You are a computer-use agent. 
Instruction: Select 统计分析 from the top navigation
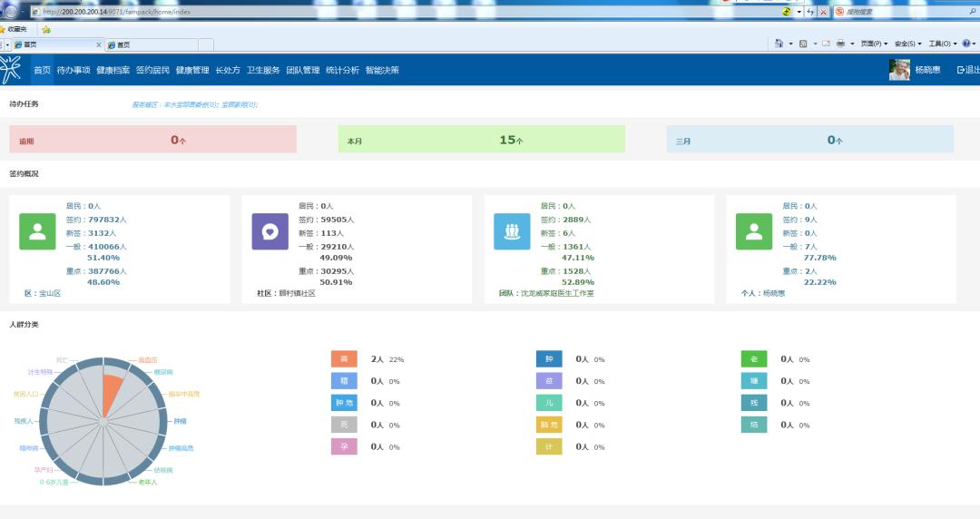[342, 70]
